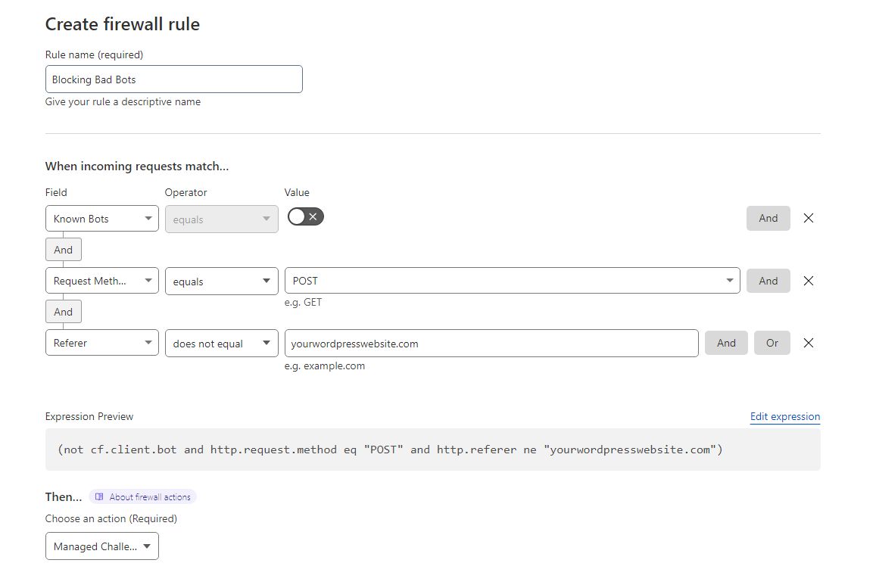
Task: Click the 'e.g. example.com' hint text
Action: click(x=325, y=366)
